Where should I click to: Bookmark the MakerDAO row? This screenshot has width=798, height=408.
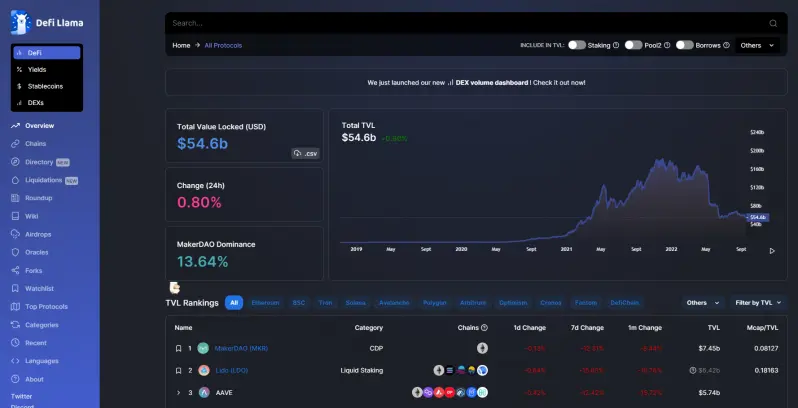[179, 348]
